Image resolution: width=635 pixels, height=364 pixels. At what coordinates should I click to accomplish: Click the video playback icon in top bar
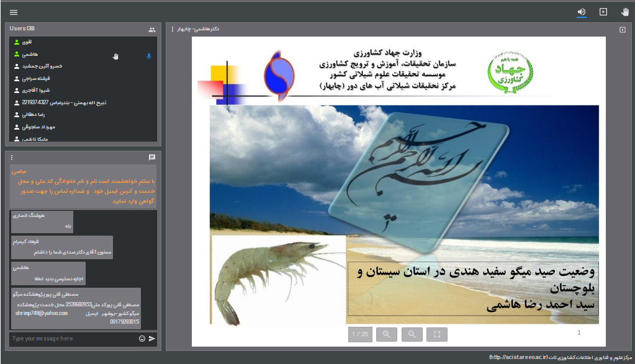point(603,12)
